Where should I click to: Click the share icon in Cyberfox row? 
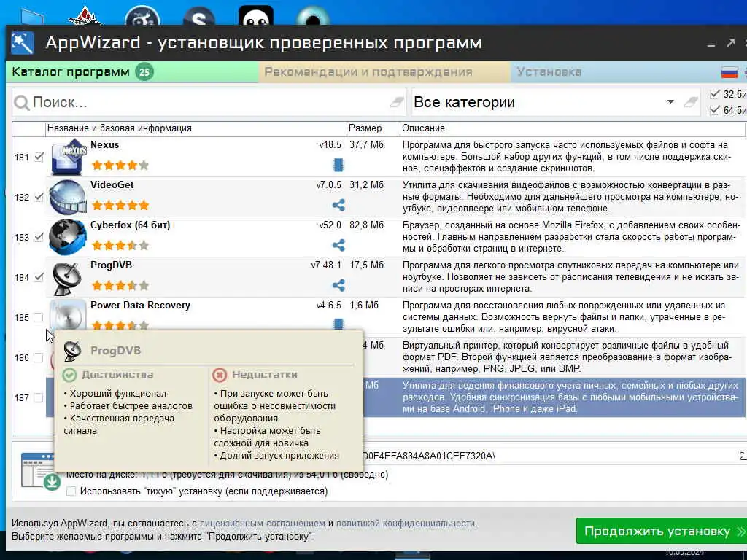[x=338, y=245]
